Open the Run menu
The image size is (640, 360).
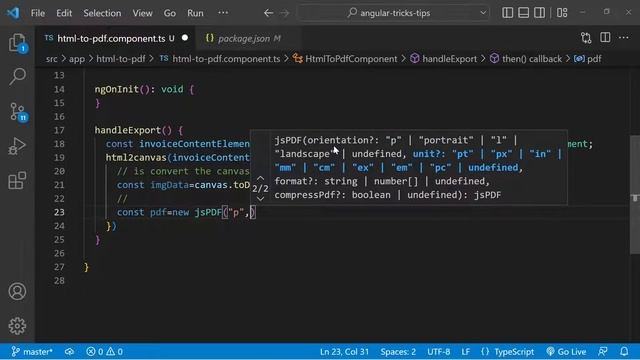(196, 13)
